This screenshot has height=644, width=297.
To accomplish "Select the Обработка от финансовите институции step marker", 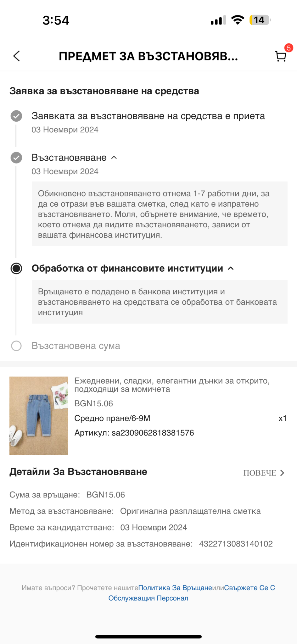I will [x=16, y=269].
